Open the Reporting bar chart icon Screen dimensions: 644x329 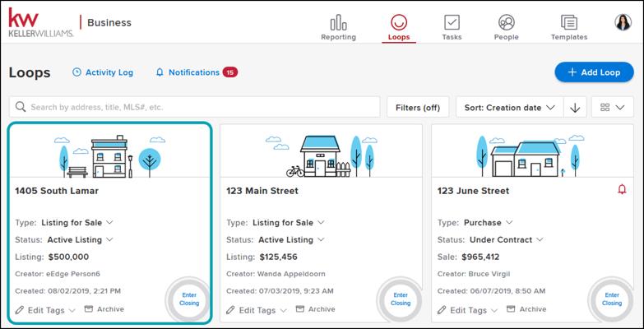pyautogui.click(x=338, y=22)
